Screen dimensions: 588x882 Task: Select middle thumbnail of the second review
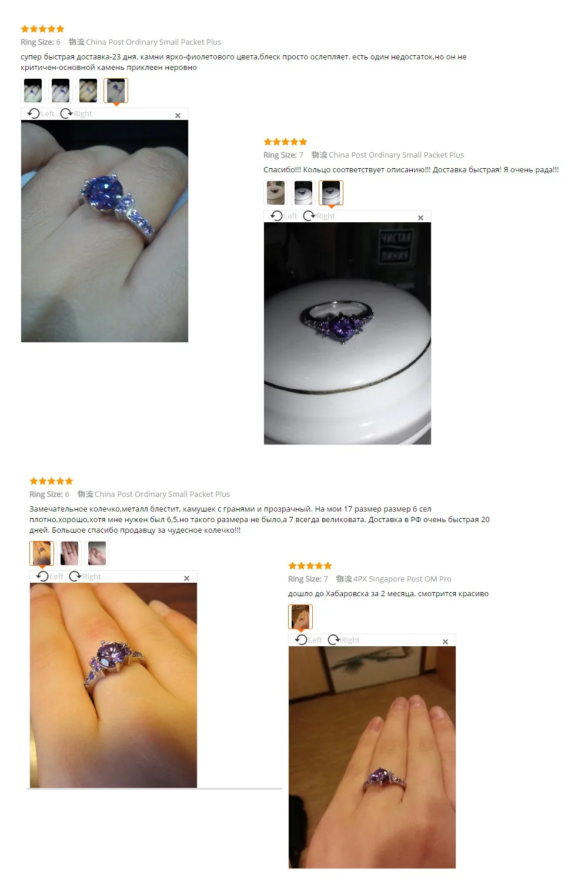(x=303, y=192)
